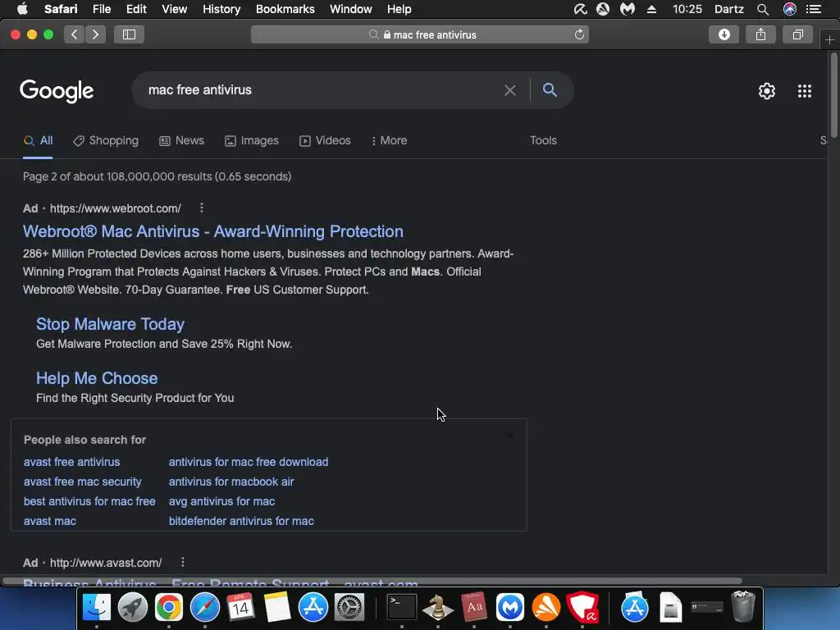Click the Spotlight search icon in menu bar

pos(763,9)
